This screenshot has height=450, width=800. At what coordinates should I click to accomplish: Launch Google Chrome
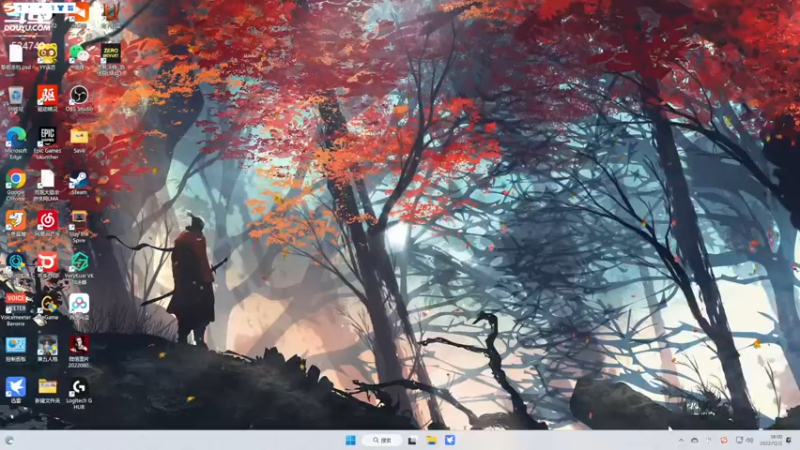pyautogui.click(x=16, y=180)
